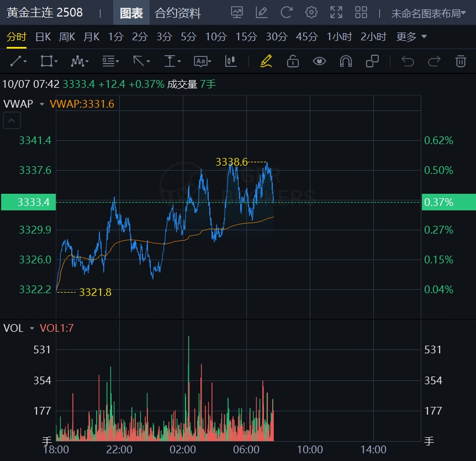This screenshot has width=476, height=461.
Task: Select the 日K timeframe tab
Action: [x=43, y=37]
